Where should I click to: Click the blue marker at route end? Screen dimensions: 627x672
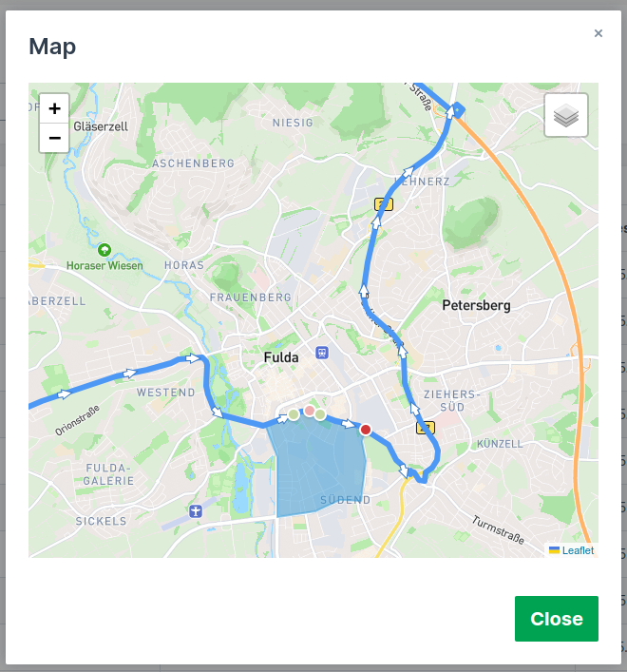coord(459,110)
